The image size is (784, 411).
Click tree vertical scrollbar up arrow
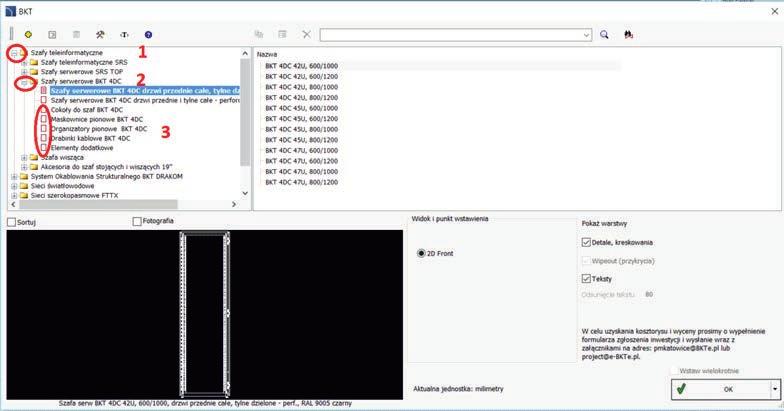(x=244, y=54)
